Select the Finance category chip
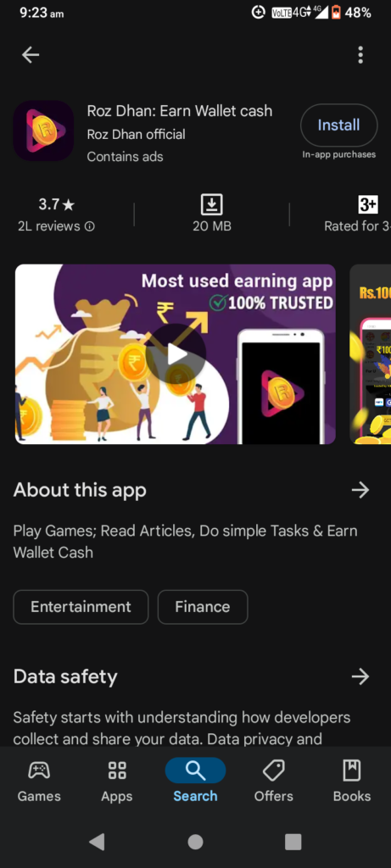The height and width of the screenshot is (868, 391). [203, 607]
